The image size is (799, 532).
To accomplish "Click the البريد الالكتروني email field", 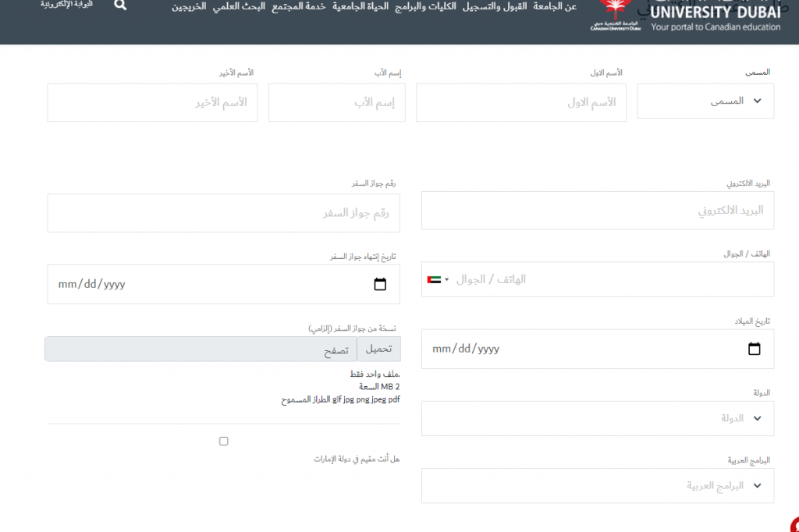I will [597, 211].
